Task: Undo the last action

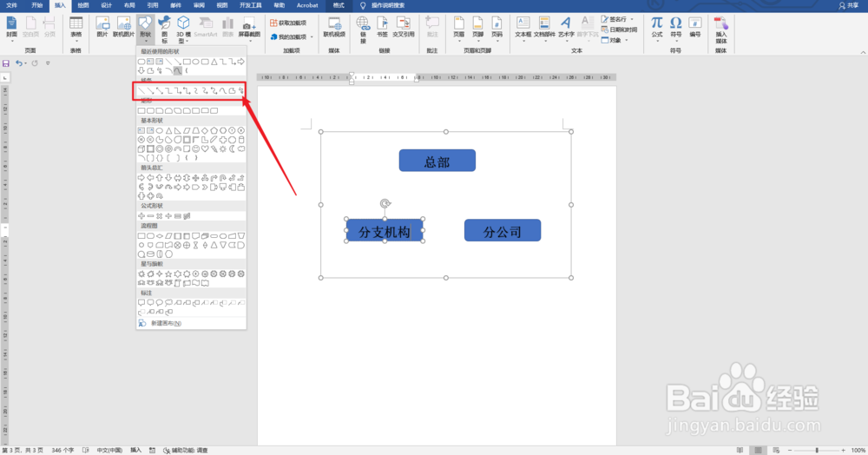Action: click(18, 63)
